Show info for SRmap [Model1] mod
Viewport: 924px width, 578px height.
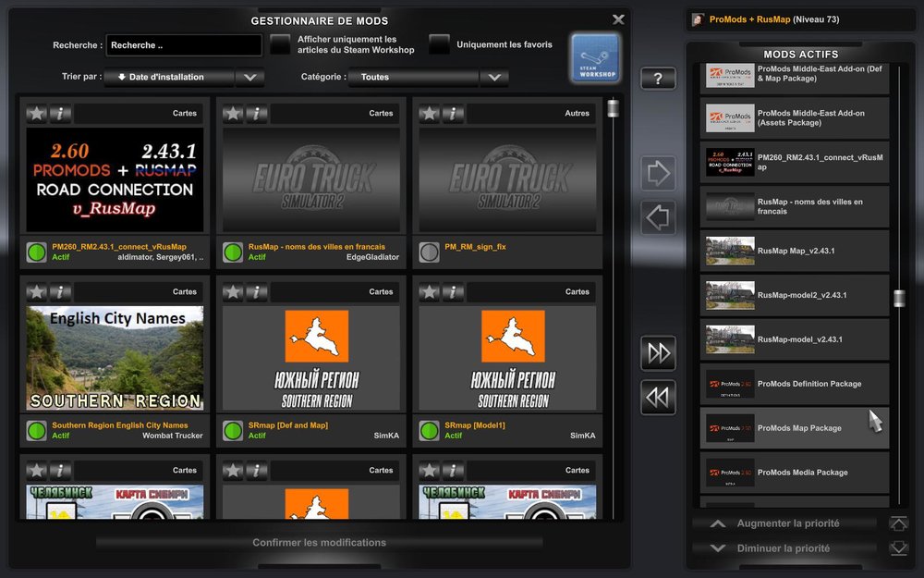[x=453, y=292]
